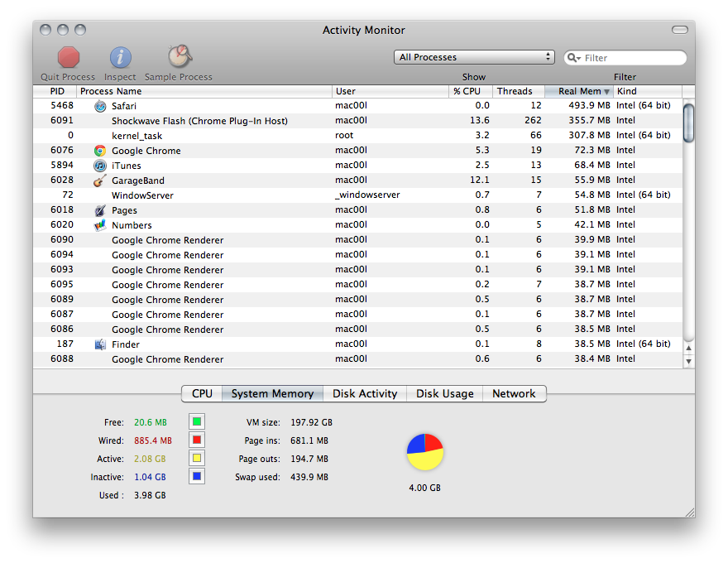Image resolution: width=728 pixels, height=563 pixels.
Task: Click the green Free memory color swatch
Action: (197, 421)
